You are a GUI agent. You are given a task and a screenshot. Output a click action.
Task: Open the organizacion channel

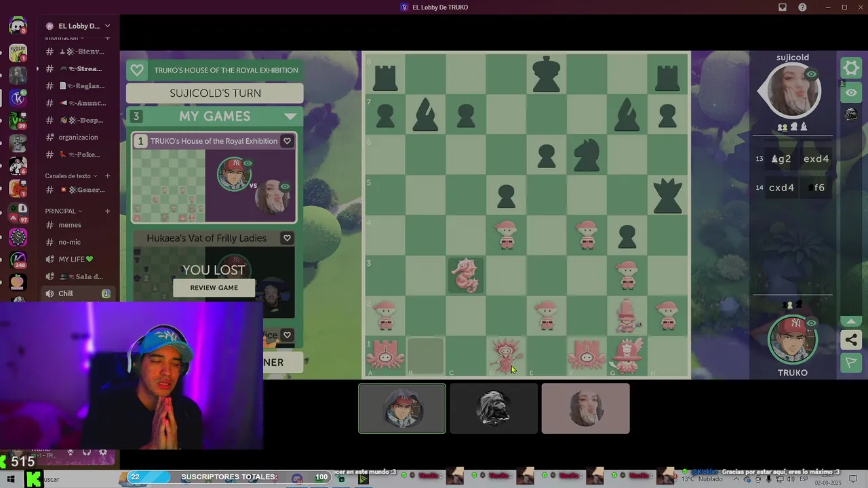77,137
